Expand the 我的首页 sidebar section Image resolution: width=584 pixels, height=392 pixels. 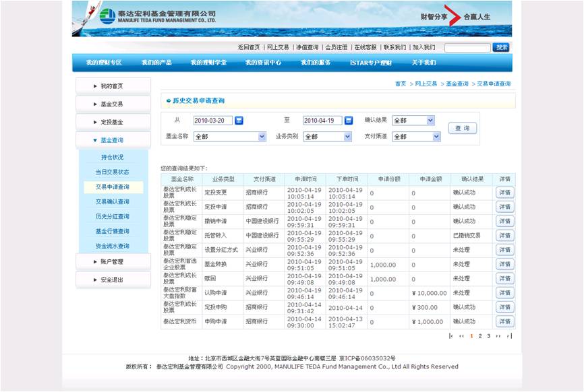[x=113, y=86]
